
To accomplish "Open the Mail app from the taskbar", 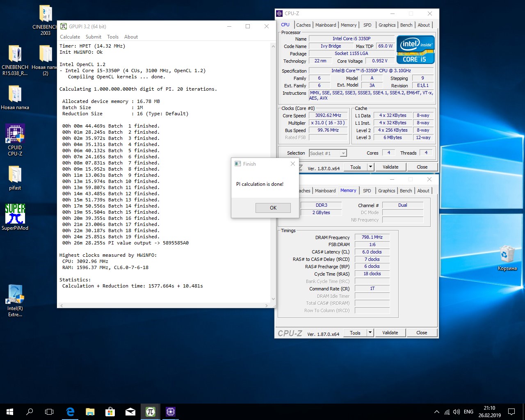I will pos(130,412).
